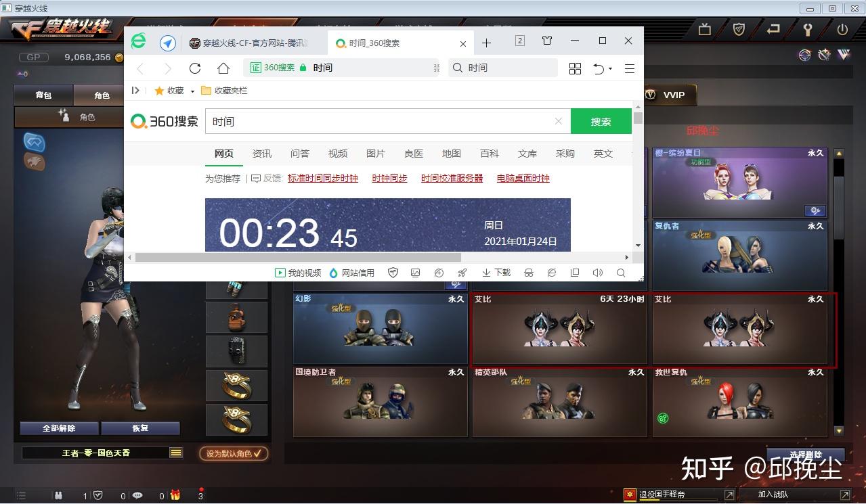Click the browser horizontal scrollbar
866x504 pixels.
298,257
